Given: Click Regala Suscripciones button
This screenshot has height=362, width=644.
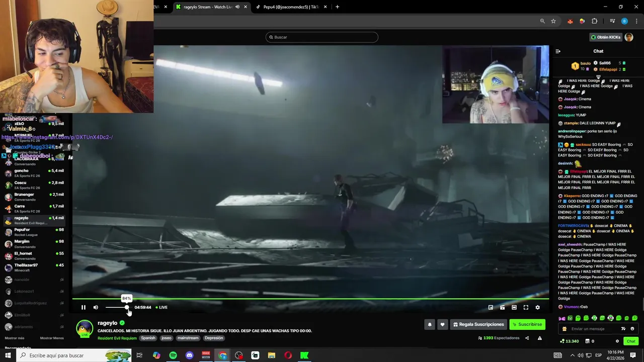Looking at the screenshot, I should point(478,324).
